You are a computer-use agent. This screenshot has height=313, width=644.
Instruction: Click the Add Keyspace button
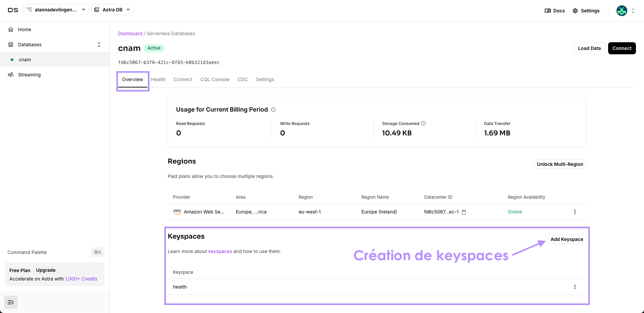[567, 239]
